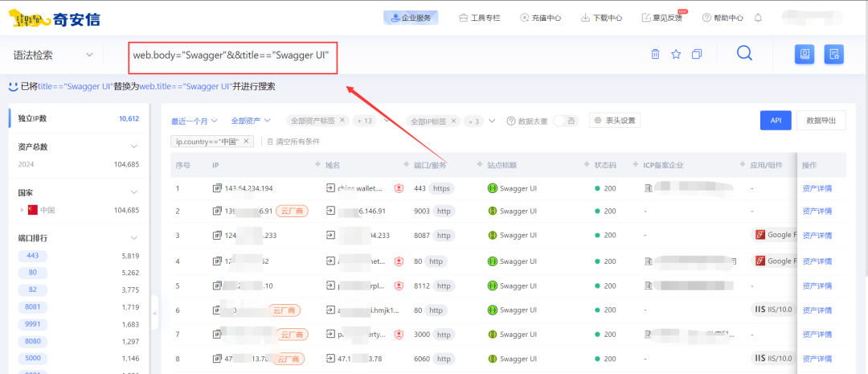Image resolution: width=868 pixels, height=374 pixels.
Task: Click the 数据去重 help question icon
Action: point(511,121)
